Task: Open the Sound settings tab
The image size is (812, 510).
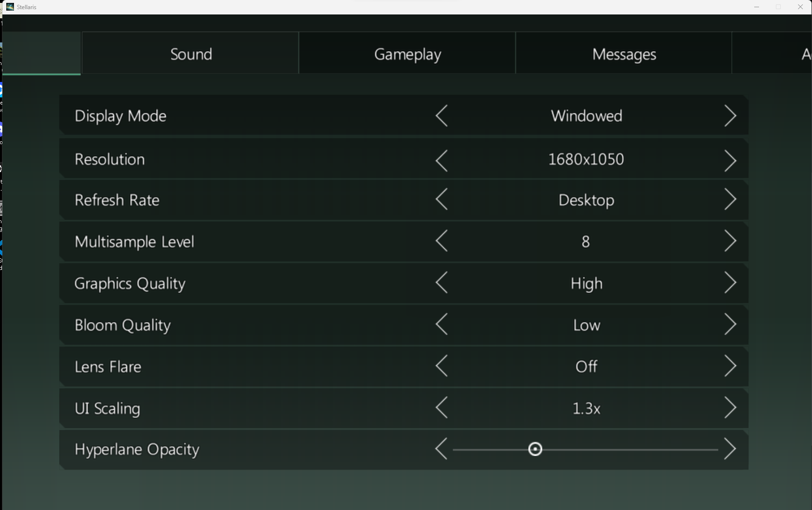Action: (191, 54)
